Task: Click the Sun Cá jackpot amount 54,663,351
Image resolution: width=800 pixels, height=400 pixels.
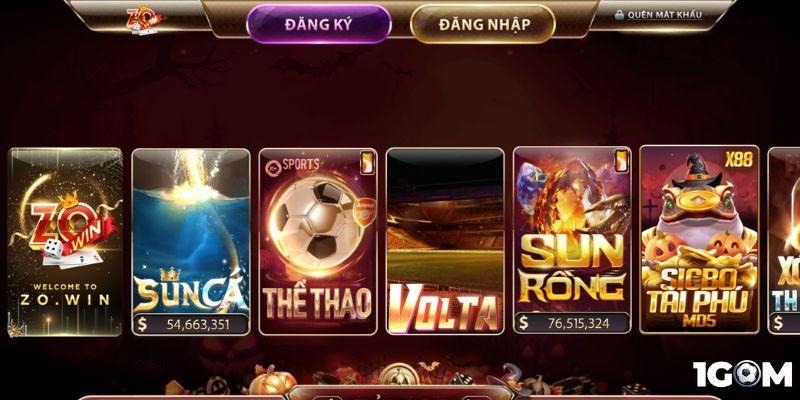Action: [x=198, y=324]
